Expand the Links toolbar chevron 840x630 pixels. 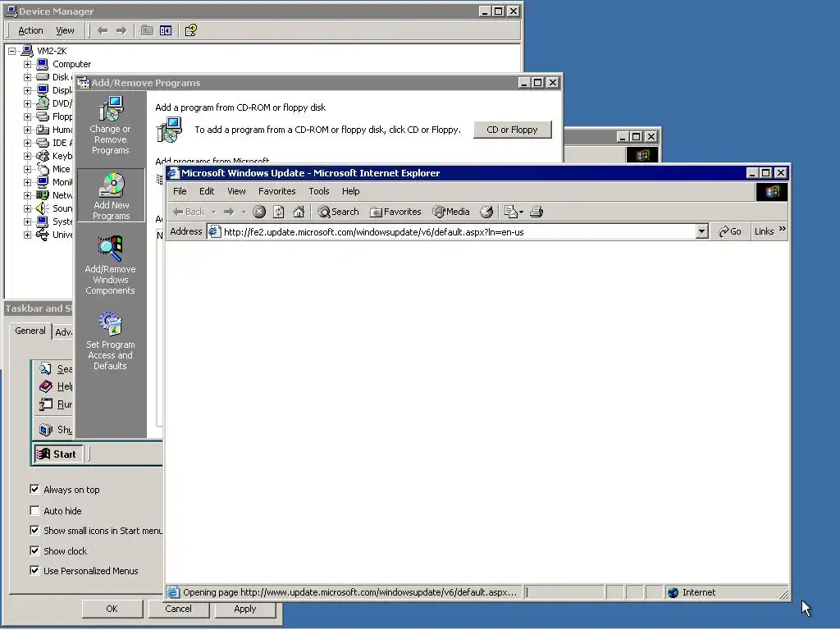[782, 229]
